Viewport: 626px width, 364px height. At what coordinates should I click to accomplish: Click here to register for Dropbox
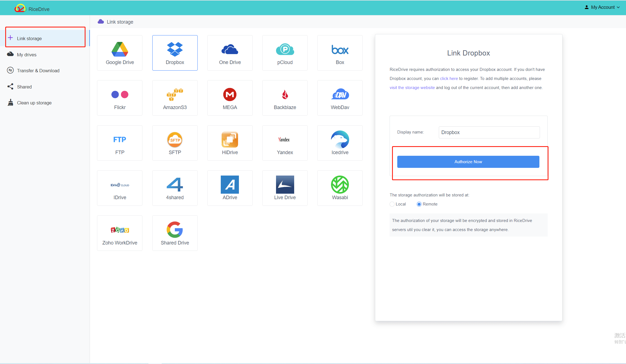pos(449,79)
